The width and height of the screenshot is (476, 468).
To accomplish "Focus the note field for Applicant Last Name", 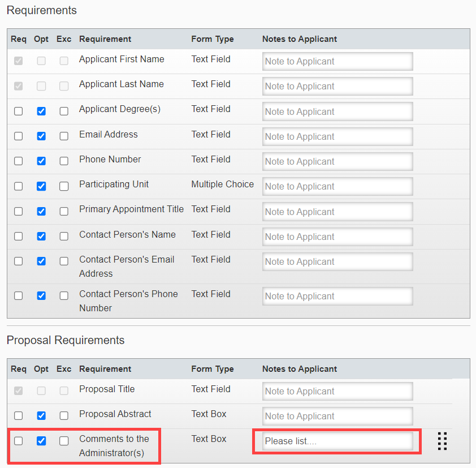I will click(337, 87).
